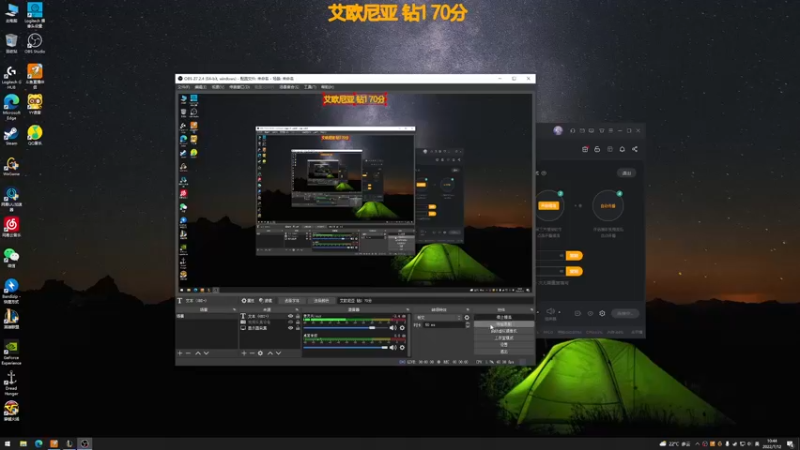
Task: Open the OBS Studio desktop shortcut
Action: point(34,43)
